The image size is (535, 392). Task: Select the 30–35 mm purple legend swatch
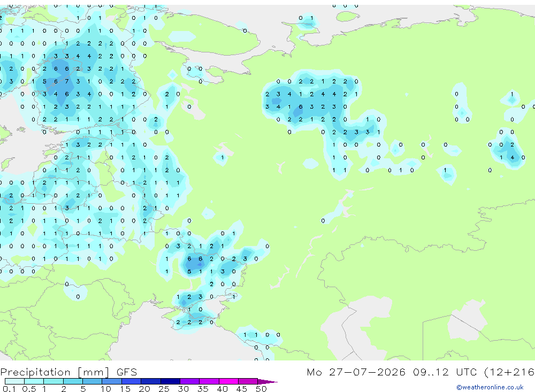coord(190,381)
